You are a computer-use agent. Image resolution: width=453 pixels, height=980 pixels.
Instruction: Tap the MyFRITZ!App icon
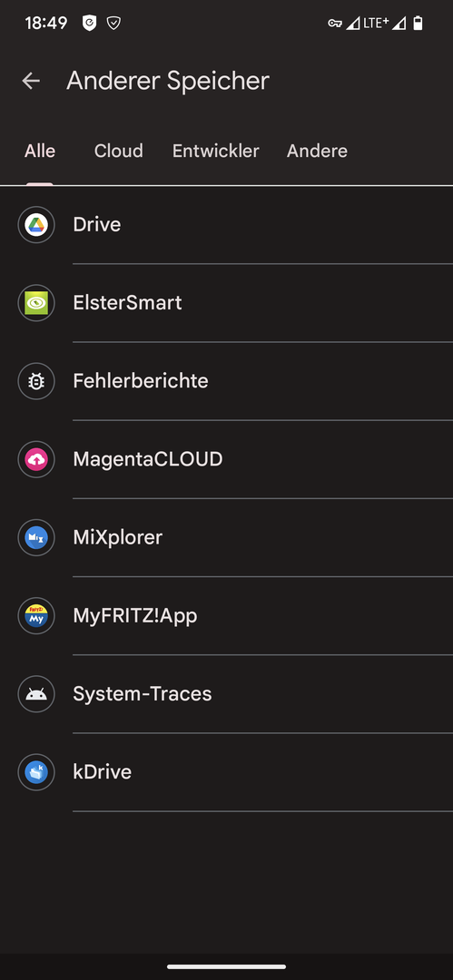pyautogui.click(x=36, y=615)
